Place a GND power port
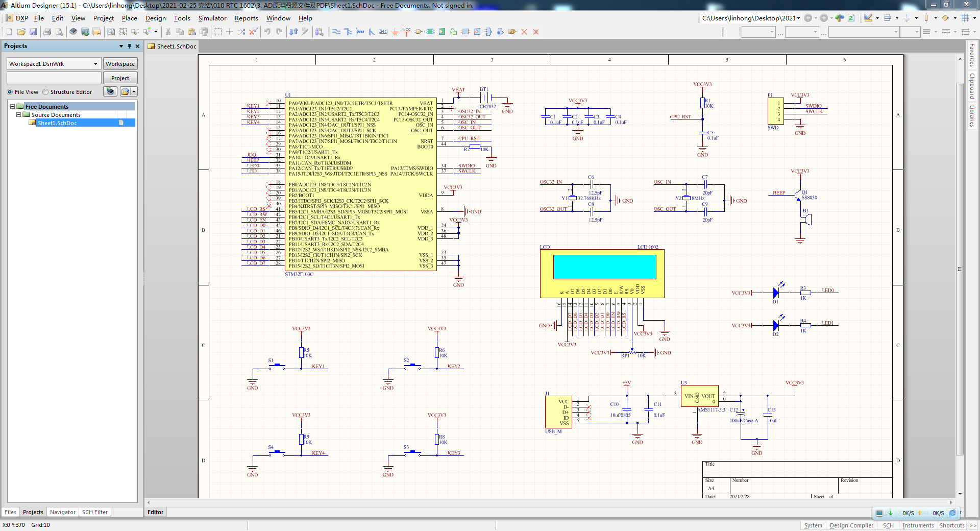The width and height of the screenshot is (980, 531). 395,32
